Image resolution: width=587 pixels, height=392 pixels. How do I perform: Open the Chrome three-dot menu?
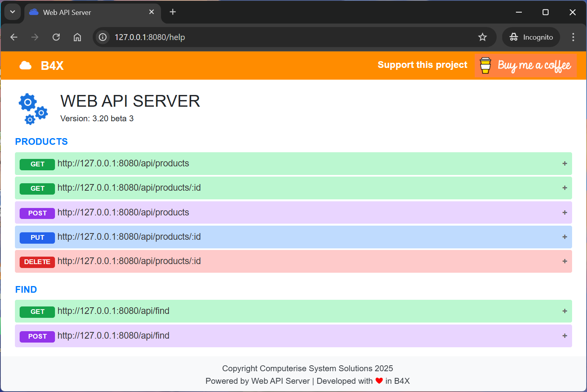573,37
